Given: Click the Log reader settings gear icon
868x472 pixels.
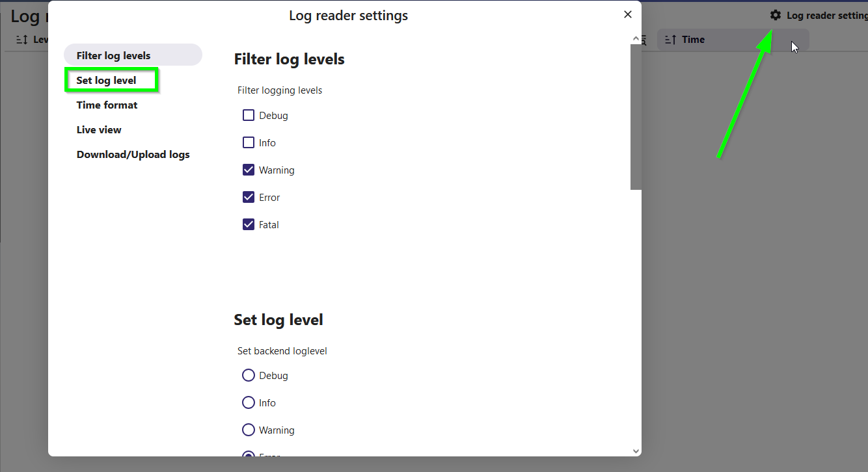Looking at the screenshot, I should tap(775, 15).
